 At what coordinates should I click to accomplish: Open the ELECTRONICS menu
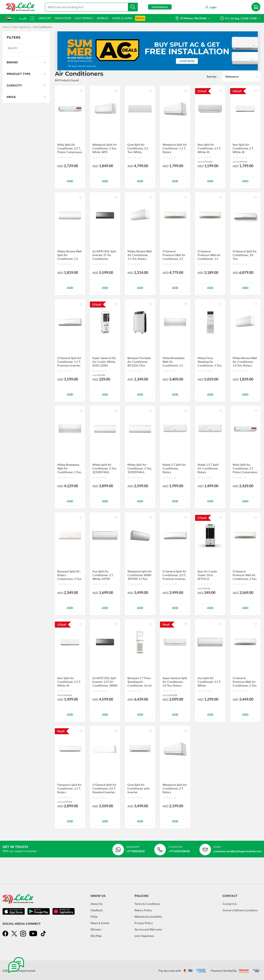point(84,18)
